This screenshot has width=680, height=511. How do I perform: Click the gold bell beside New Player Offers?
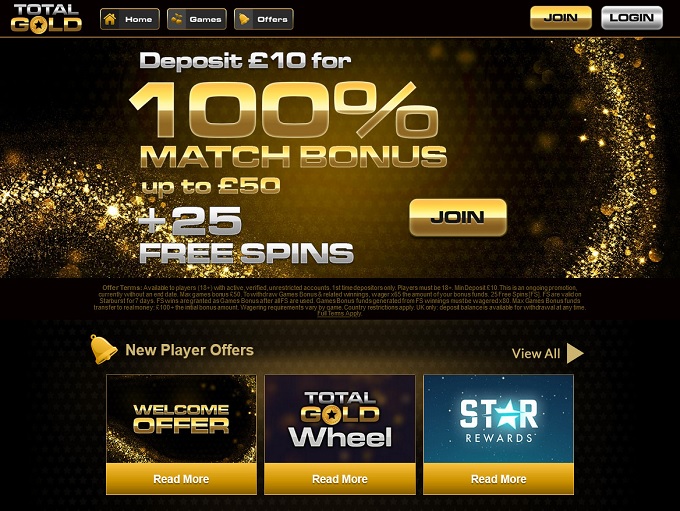tap(103, 349)
